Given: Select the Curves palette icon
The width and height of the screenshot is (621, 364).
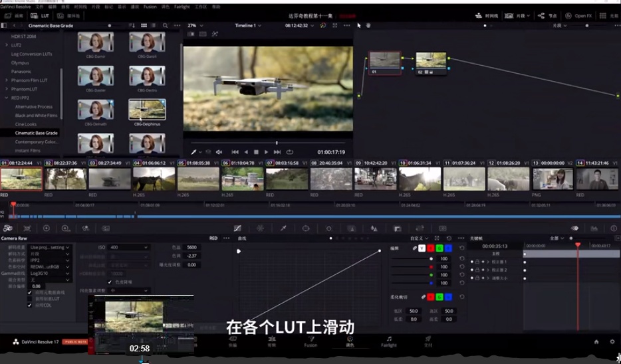Looking at the screenshot, I should point(237,228).
